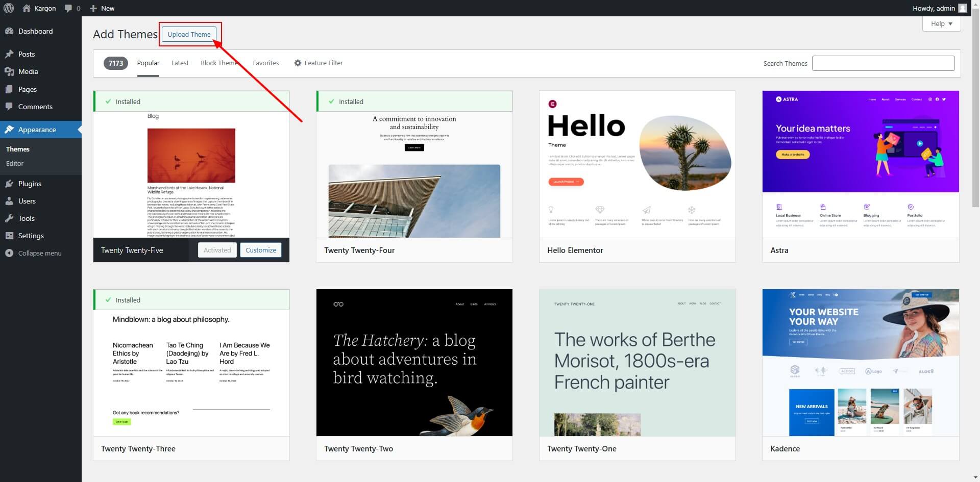Click the Dashboard gauge icon
This screenshot has height=482, width=980.
(9, 31)
